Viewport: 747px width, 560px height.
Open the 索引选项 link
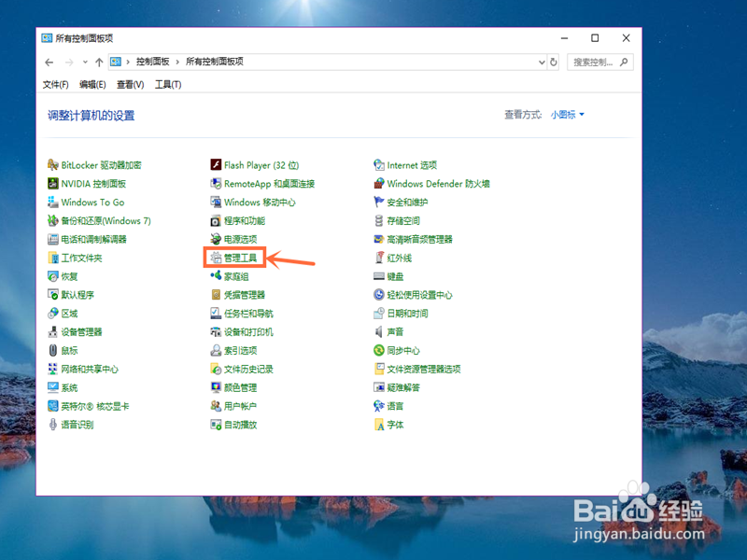coord(240,351)
